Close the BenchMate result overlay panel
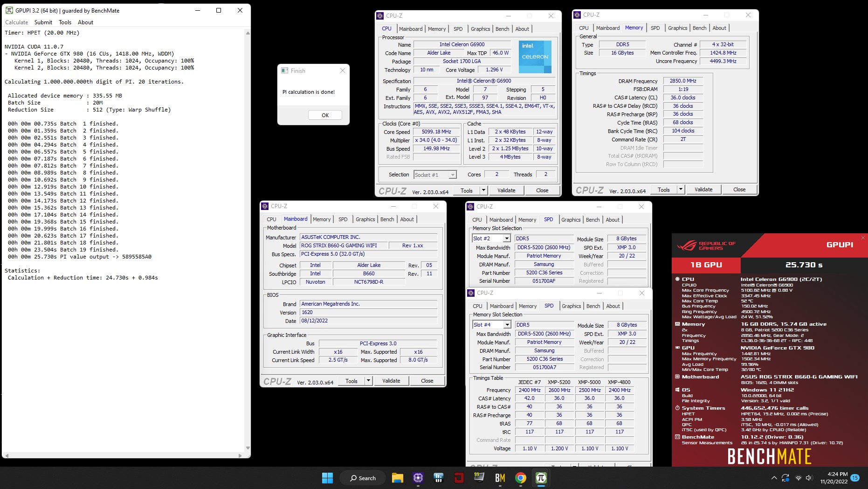This screenshot has width=868, height=489. [863, 238]
